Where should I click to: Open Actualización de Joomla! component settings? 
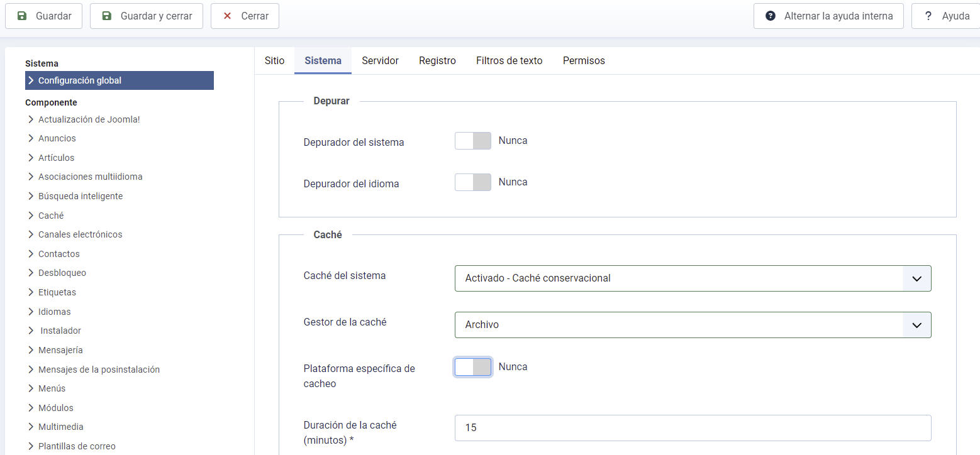pyautogui.click(x=89, y=119)
